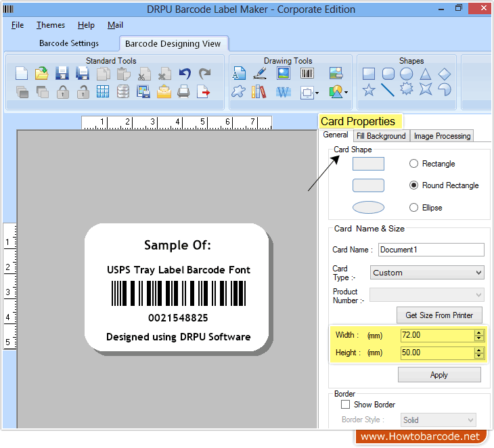The height and width of the screenshot is (448, 494).
Task: Open the Image Processing tab
Action: pos(442,136)
